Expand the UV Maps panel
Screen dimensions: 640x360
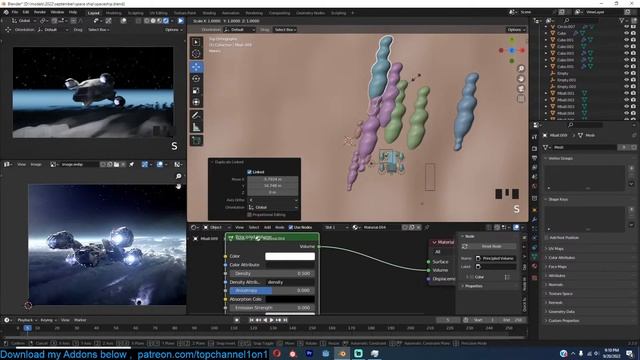pyautogui.click(x=556, y=249)
